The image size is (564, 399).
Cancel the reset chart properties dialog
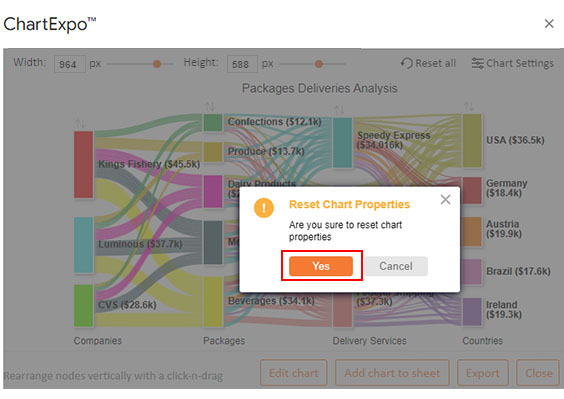[x=396, y=266]
